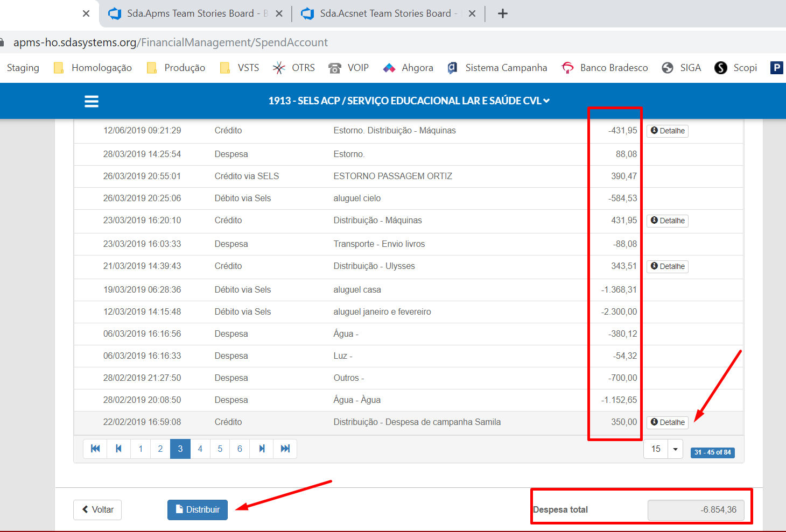
Task: Click the Despesa total field
Action: pos(696,510)
